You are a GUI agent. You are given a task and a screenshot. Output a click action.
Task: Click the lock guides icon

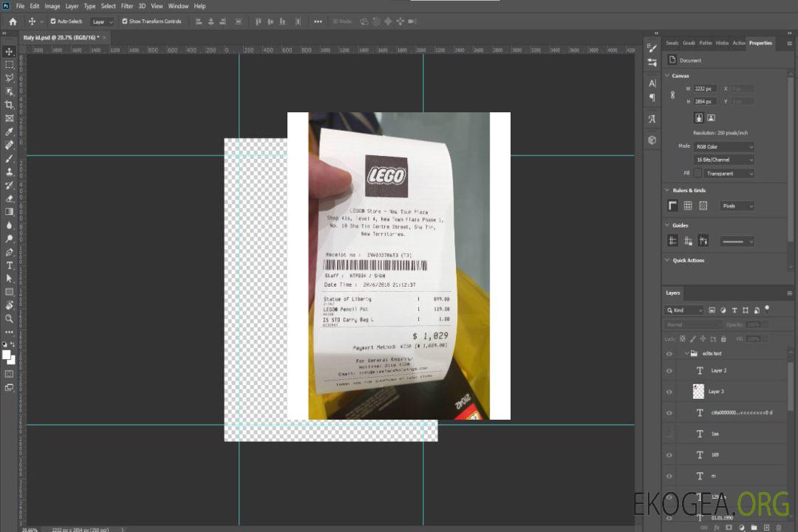point(688,241)
